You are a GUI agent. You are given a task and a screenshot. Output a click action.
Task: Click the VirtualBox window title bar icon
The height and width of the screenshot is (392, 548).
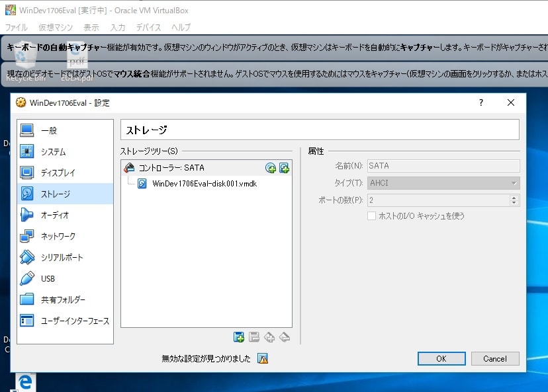pyautogui.click(x=11, y=10)
